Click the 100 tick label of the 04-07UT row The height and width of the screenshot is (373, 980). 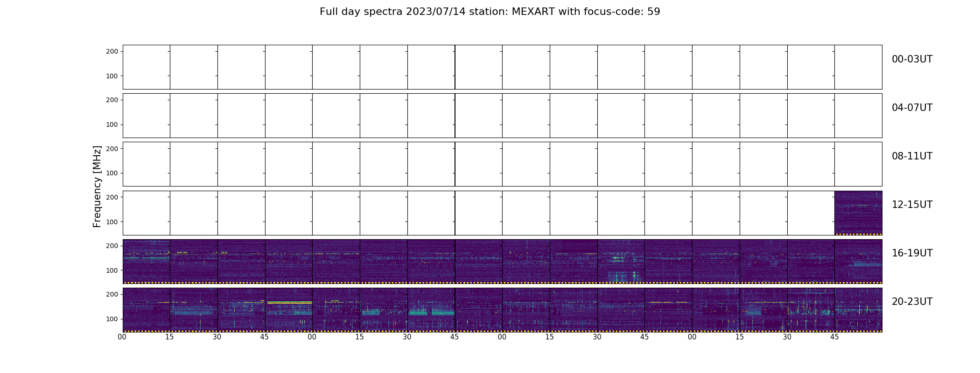(112, 124)
